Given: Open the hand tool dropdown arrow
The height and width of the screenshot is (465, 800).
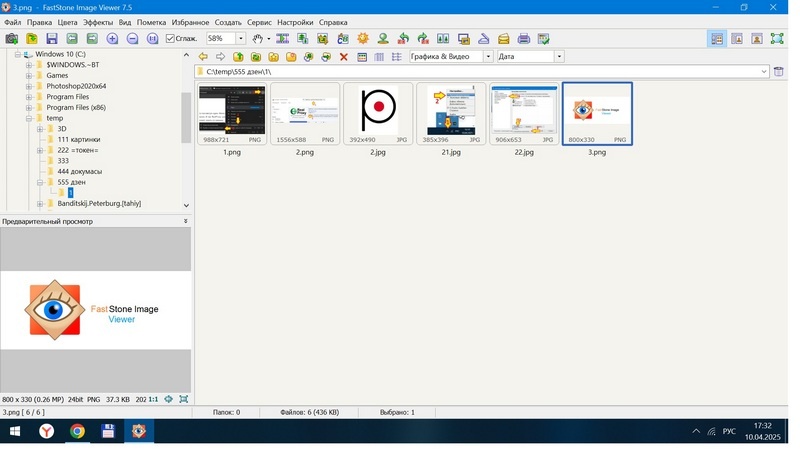Looking at the screenshot, I should tap(269, 39).
